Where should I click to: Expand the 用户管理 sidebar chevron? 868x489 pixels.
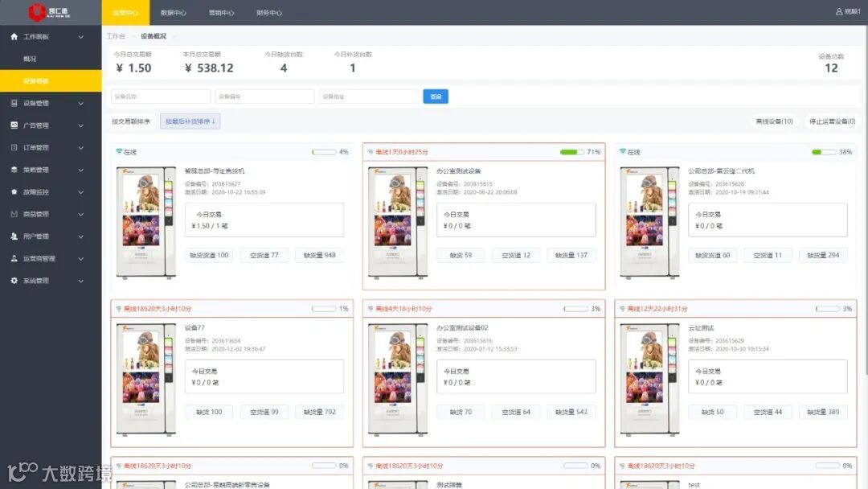point(81,236)
